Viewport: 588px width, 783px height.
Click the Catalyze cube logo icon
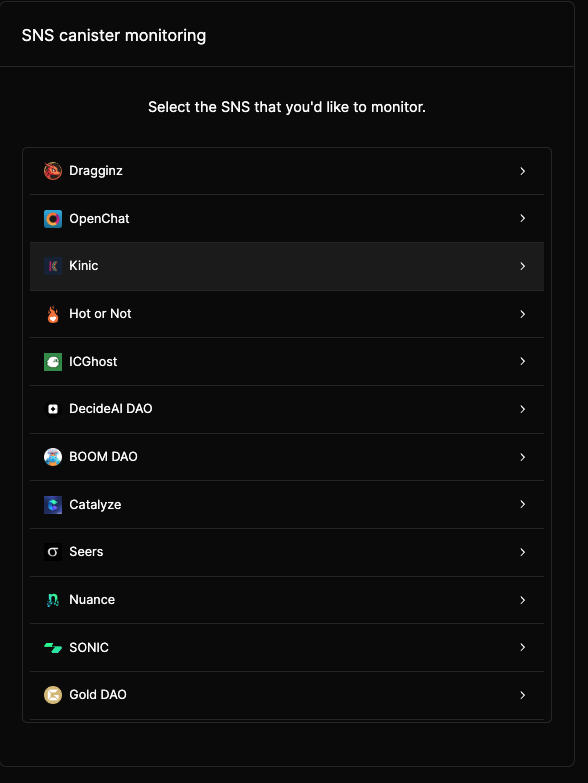coord(53,505)
